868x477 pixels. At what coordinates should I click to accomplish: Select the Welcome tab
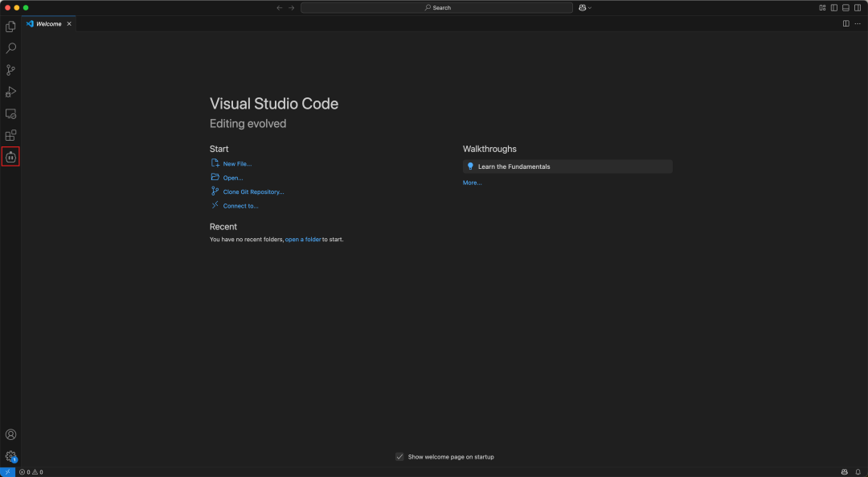(49, 24)
